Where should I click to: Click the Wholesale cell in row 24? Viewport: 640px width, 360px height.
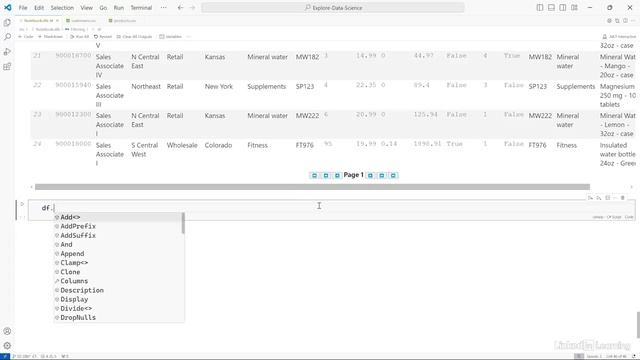(x=182, y=145)
